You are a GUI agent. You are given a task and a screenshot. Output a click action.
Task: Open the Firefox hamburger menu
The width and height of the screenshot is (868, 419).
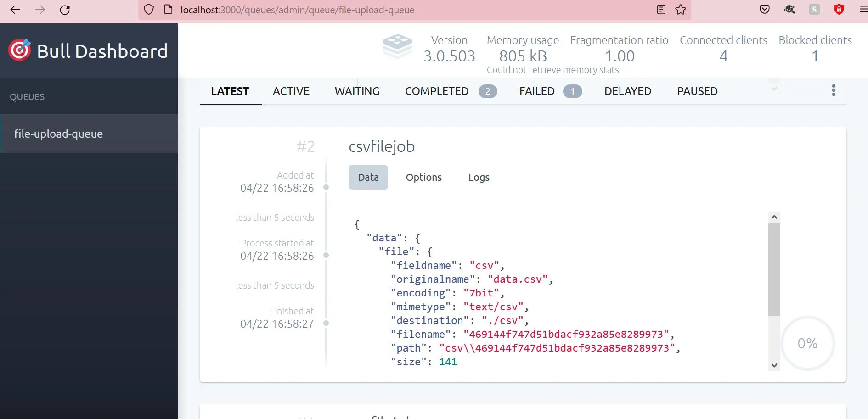tap(863, 10)
